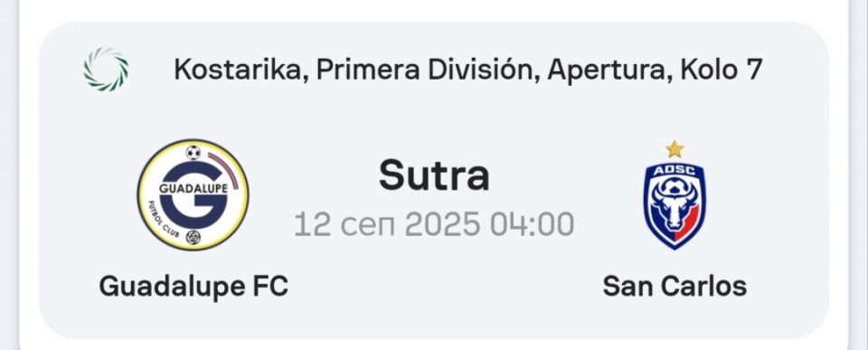Click the Sutra match status text
The width and height of the screenshot is (868, 350).
pyautogui.click(x=434, y=175)
